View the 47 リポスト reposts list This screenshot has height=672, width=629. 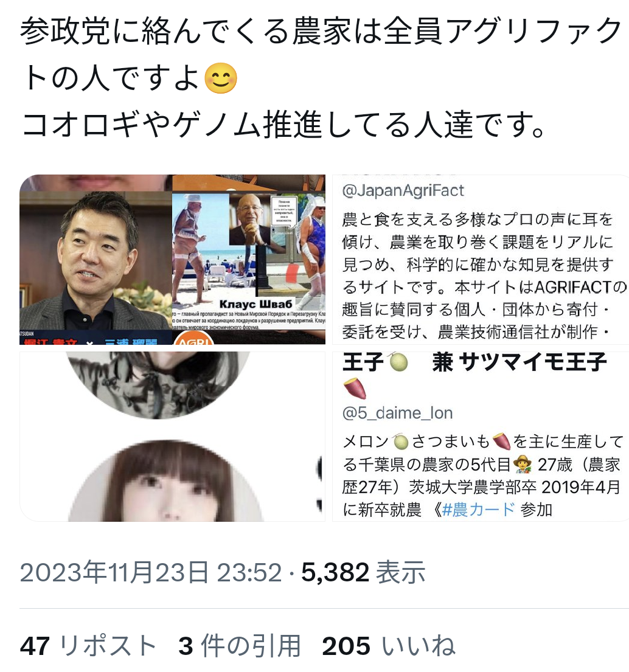pos(88,646)
